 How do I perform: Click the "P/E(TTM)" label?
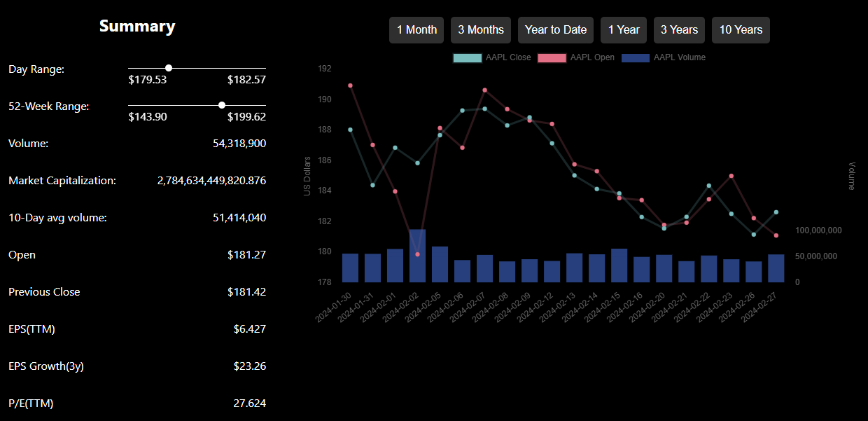point(31,403)
